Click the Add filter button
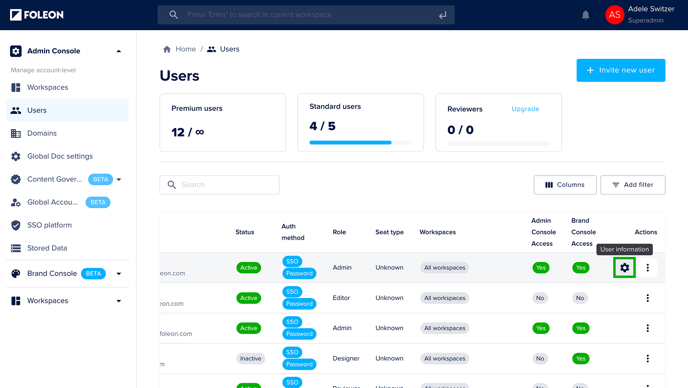The image size is (688, 388). coord(633,185)
